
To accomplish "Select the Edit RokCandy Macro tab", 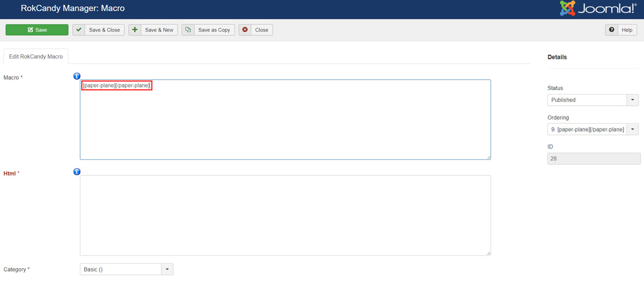I will click(36, 56).
